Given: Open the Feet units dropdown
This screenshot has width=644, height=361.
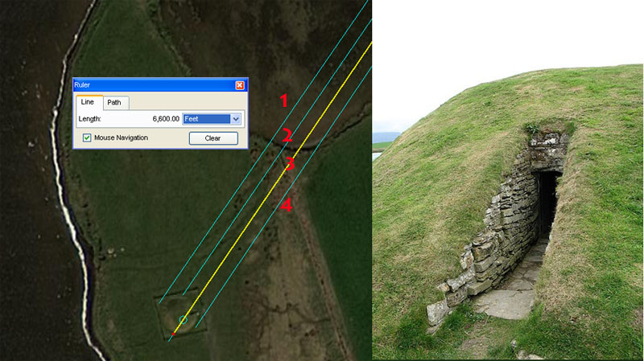Looking at the screenshot, I should (212, 119).
